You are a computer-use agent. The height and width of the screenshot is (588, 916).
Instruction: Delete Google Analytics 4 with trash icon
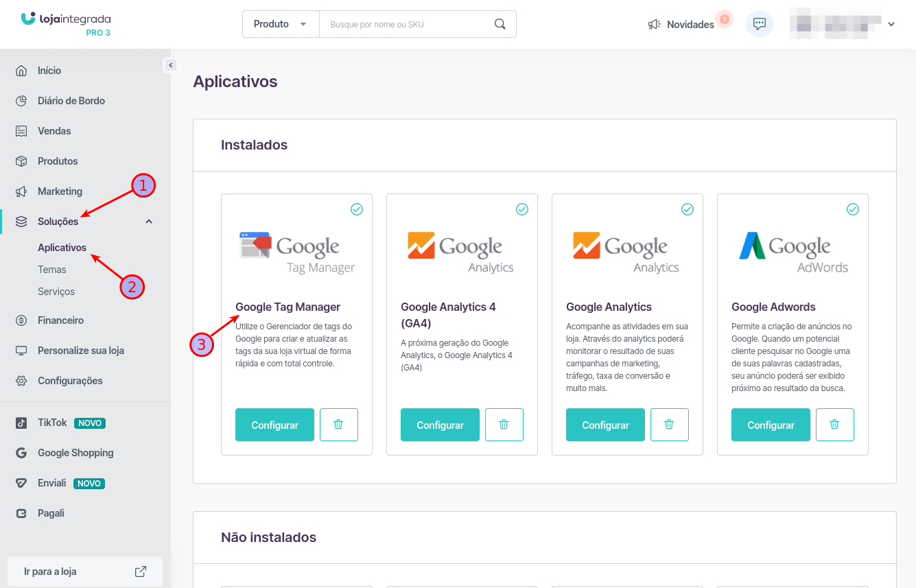coord(504,425)
